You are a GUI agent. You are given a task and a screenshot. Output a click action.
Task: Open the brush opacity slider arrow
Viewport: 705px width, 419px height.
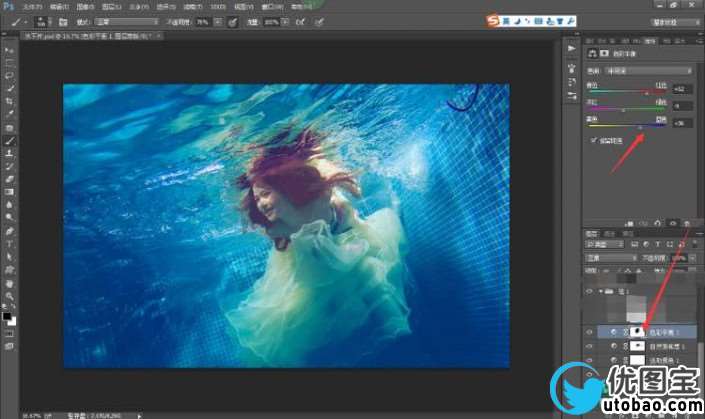click(218, 22)
